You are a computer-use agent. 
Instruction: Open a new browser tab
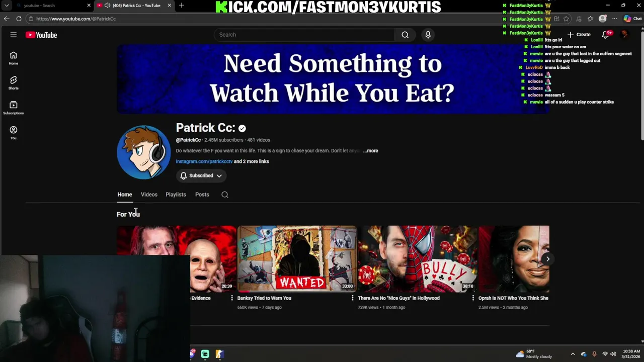181,6
